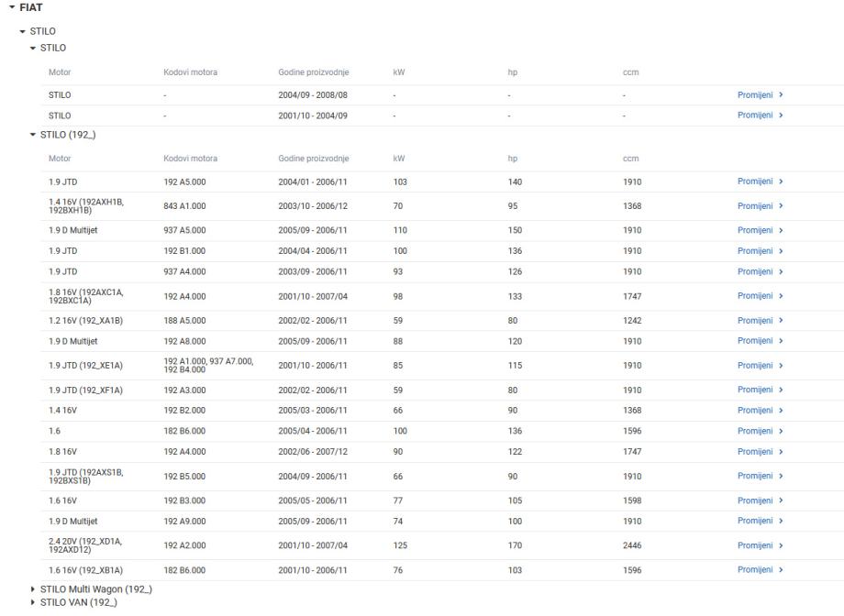This screenshot has height=616, width=844.
Task: Click Promijeni for STILO 2004/09 - 2008/08
Action: pyautogui.click(x=756, y=94)
